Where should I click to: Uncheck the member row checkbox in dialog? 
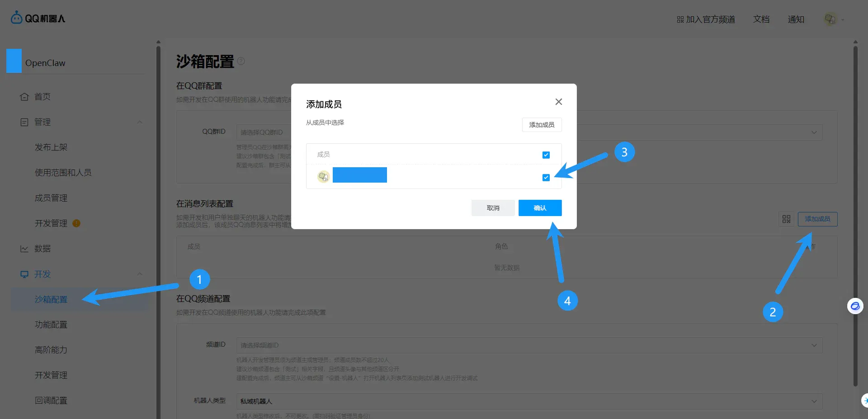pyautogui.click(x=546, y=178)
